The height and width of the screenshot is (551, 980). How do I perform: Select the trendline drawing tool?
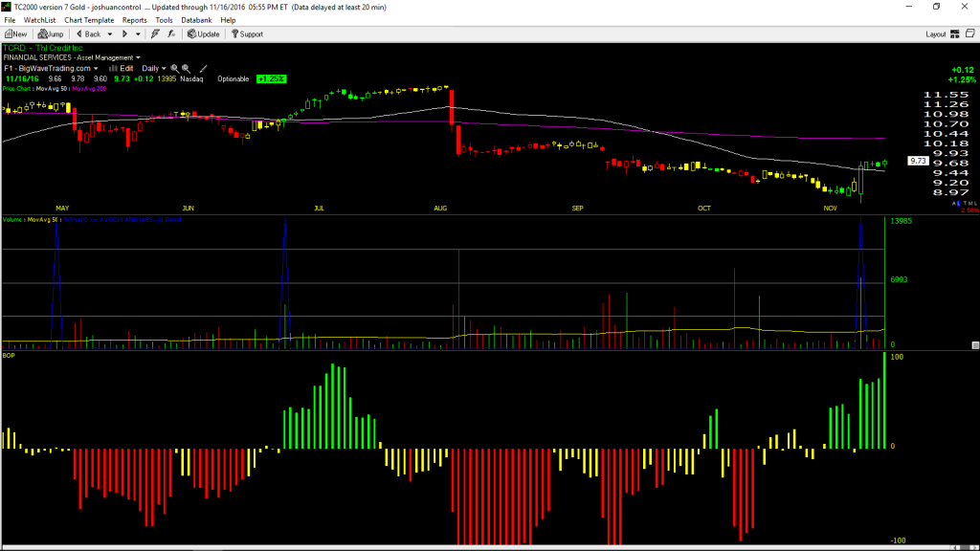pyautogui.click(x=203, y=69)
